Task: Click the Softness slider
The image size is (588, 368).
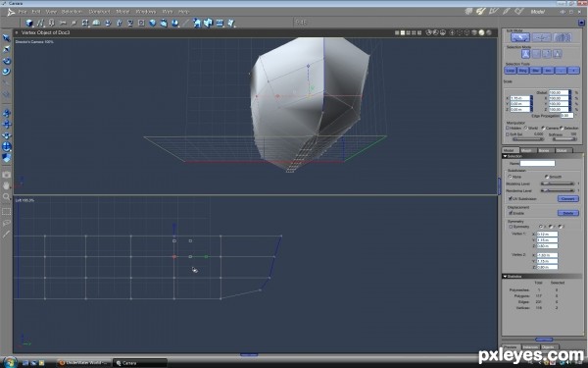Action: tap(564, 139)
